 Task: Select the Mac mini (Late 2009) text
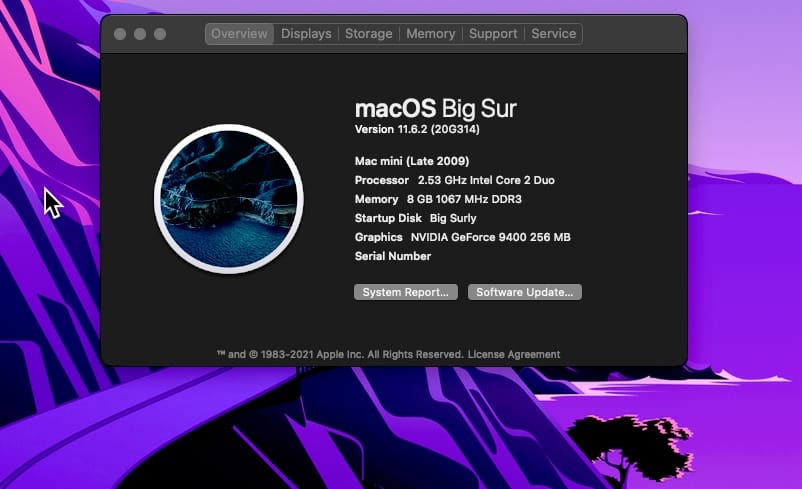(412, 161)
